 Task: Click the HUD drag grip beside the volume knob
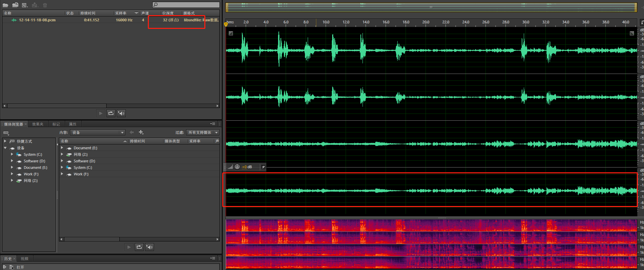pyautogui.click(x=225, y=167)
